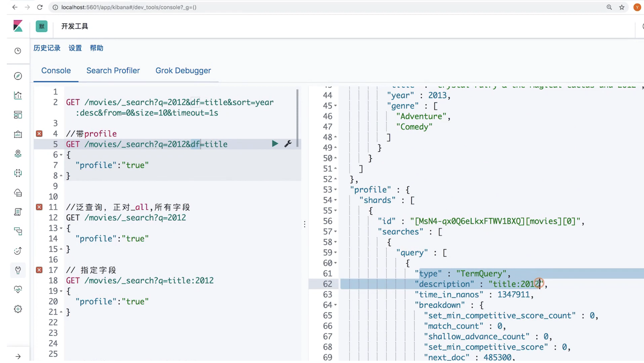Screen dimensions: 644x363
Task: Run the request with the green play button
Action: [275, 144]
